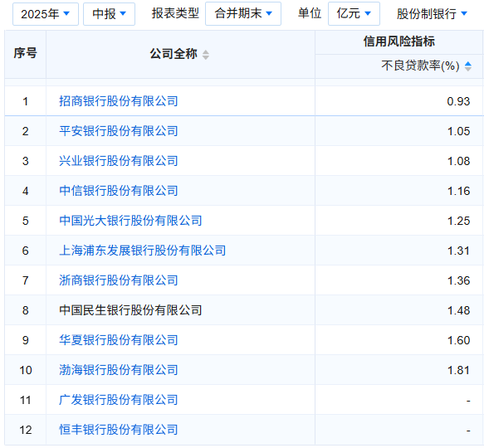The image size is (484, 448).
Task: Click the 1.05 value for 平安银行
Action: [459, 131]
